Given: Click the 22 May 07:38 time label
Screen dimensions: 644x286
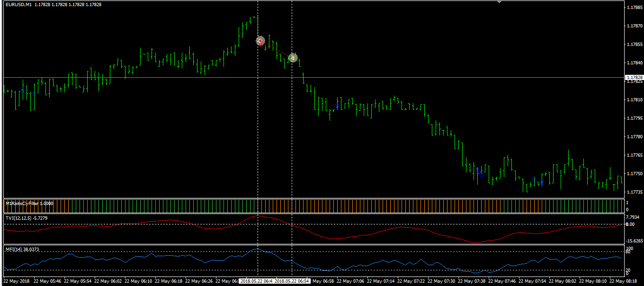Looking at the screenshot, I should (x=471, y=281).
